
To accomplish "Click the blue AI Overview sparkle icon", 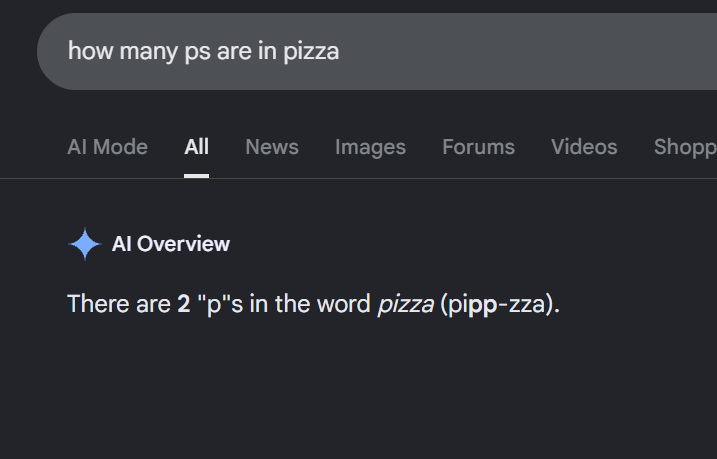I will pos(85,244).
